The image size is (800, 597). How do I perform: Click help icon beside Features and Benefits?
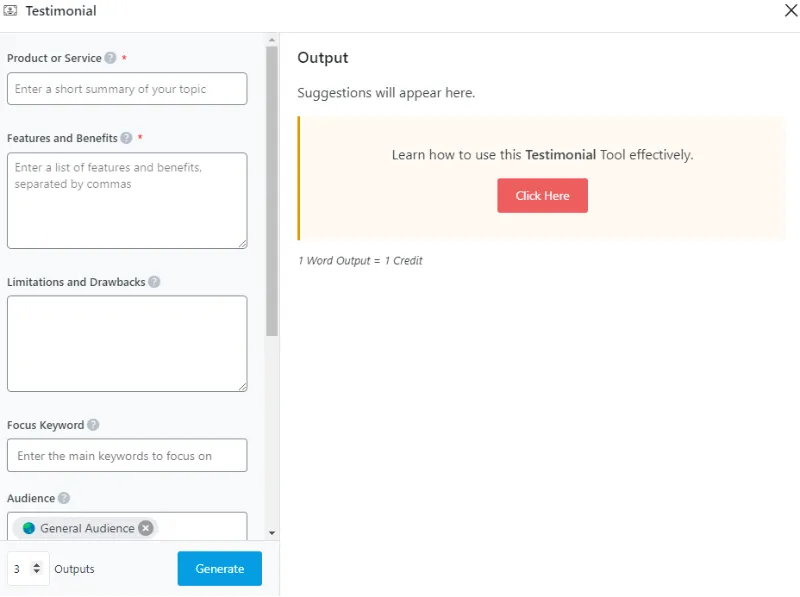pyautogui.click(x=126, y=138)
